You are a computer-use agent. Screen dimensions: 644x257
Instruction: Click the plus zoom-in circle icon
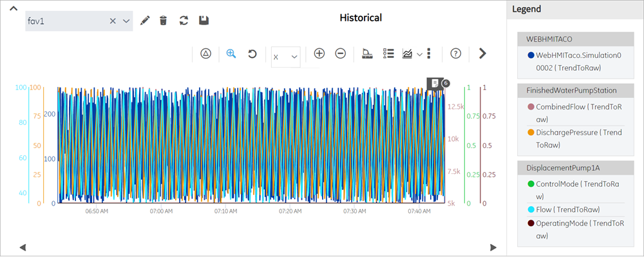(319, 53)
